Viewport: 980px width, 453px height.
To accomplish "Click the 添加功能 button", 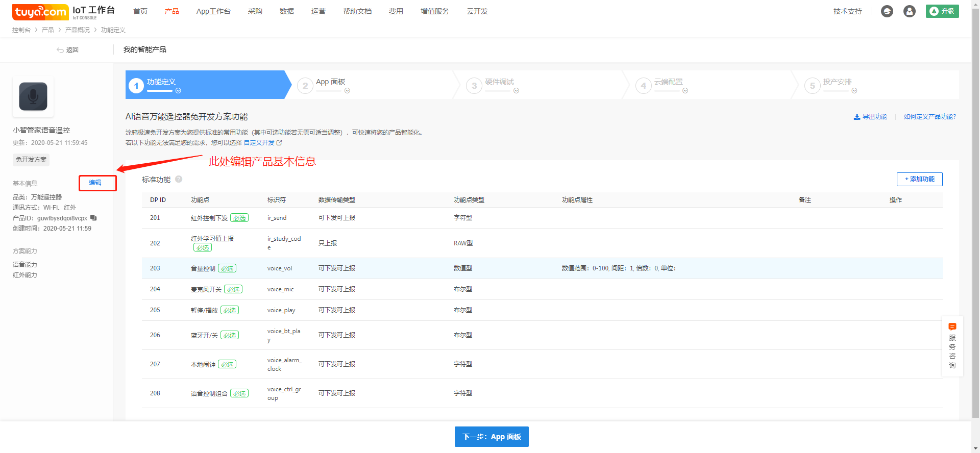I will 919,179.
